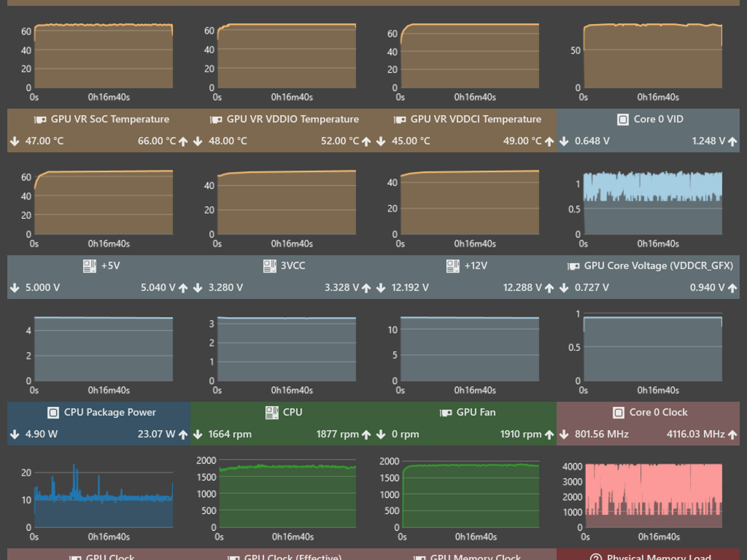Click the CPU chip icon beside Core 0 VID
Image resolution: width=747 pixels, height=560 pixels.
point(623,119)
